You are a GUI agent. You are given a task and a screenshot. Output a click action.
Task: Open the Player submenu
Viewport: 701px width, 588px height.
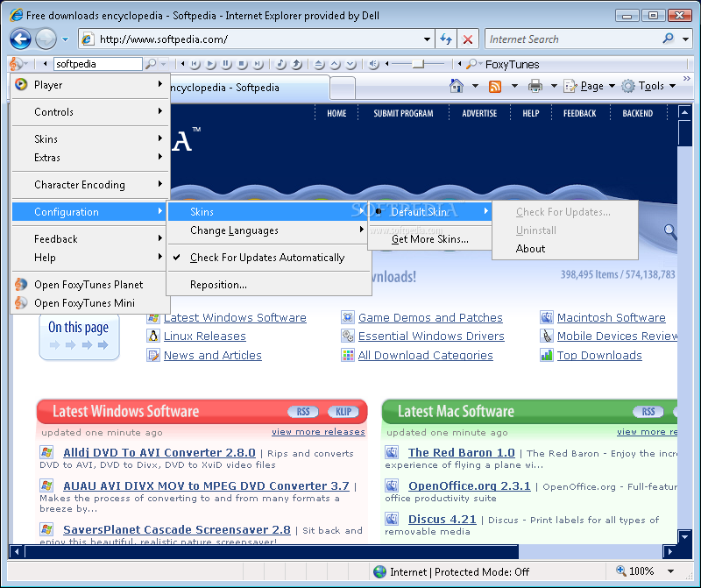click(x=90, y=84)
